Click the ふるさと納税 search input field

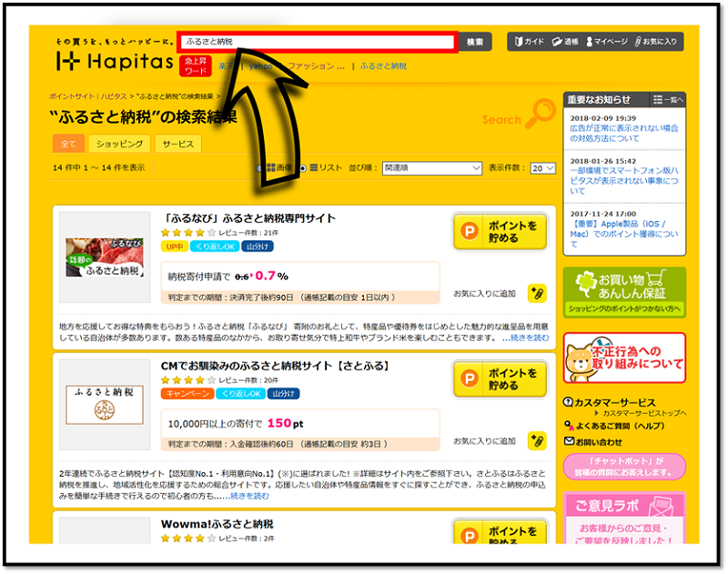317,42
